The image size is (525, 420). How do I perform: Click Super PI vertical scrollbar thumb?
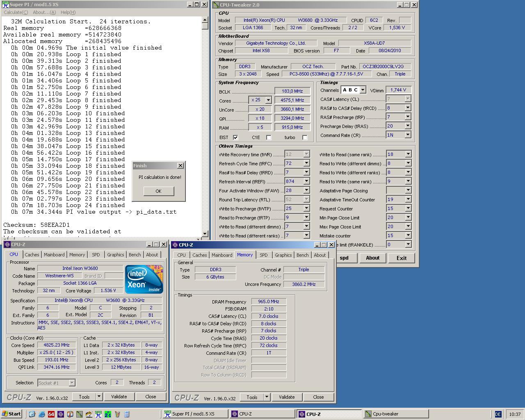205,26
